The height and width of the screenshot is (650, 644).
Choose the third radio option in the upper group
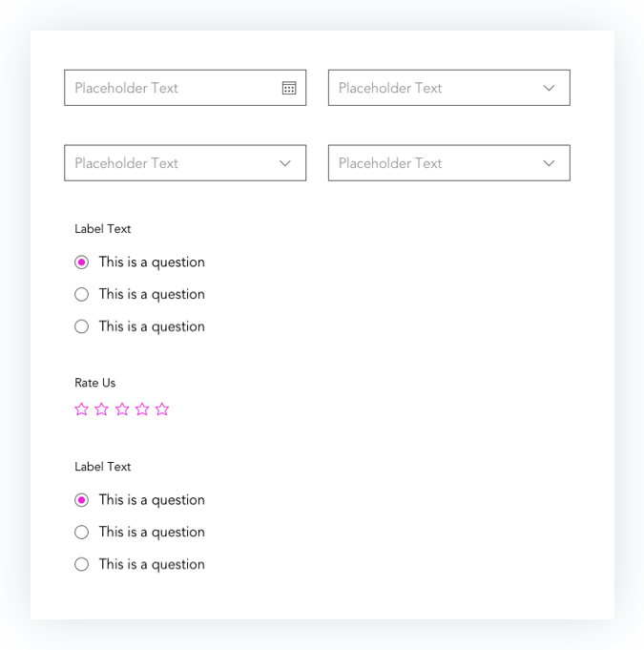[x=82, y=326]
